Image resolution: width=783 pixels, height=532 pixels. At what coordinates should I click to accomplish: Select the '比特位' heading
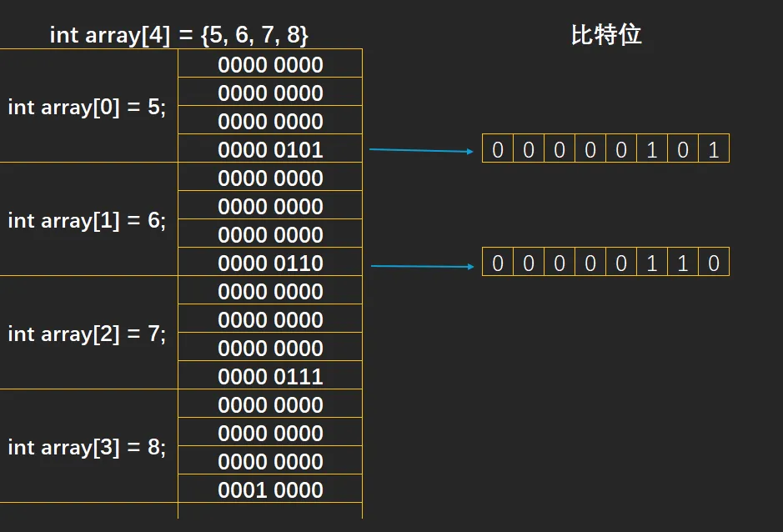(605, 35)
